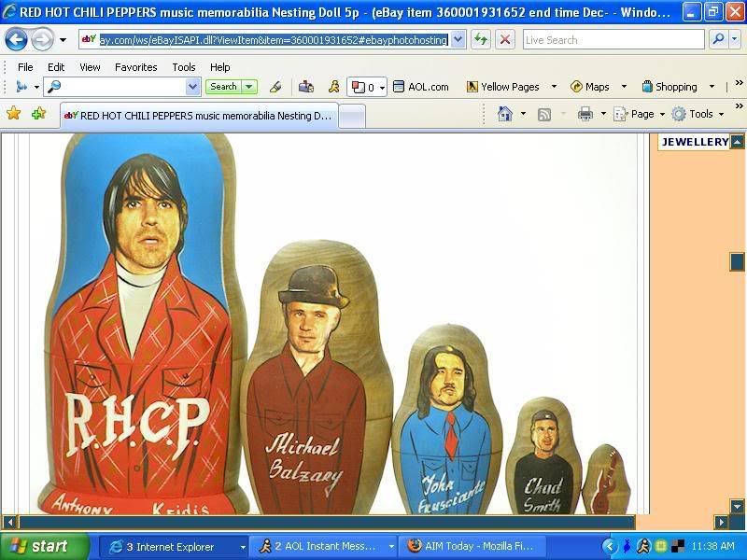Click the AOL toolbar logo icon
This screenshot has height=560, width=747.
pos(21,87)
